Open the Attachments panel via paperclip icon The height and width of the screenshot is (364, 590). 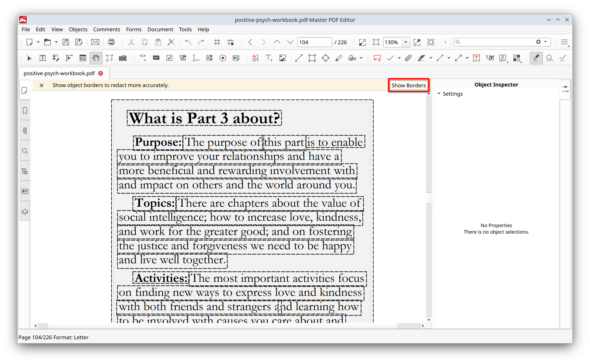25,131
